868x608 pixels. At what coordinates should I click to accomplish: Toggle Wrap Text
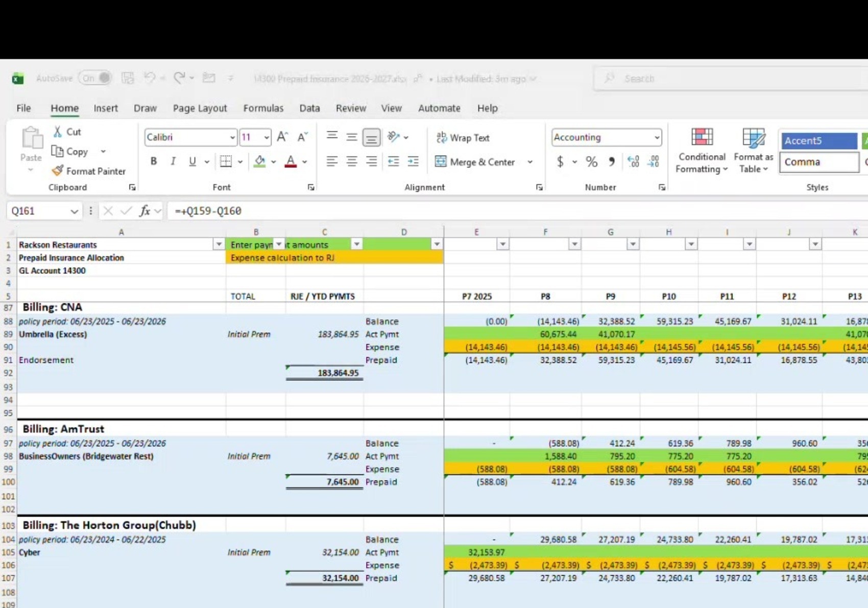tap(463, 137)
